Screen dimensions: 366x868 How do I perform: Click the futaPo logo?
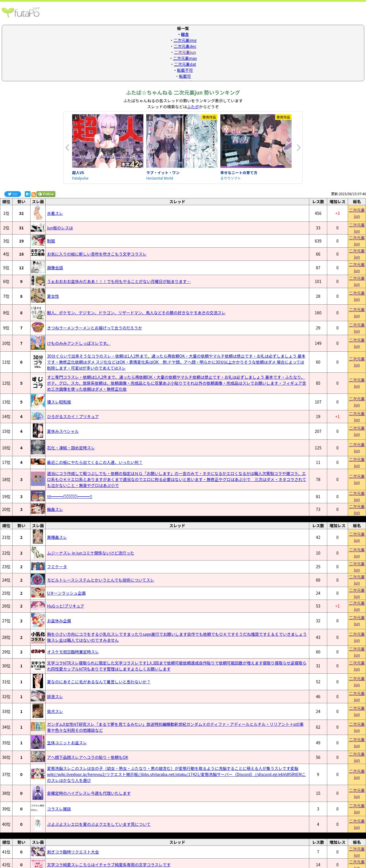click(21, 13)
